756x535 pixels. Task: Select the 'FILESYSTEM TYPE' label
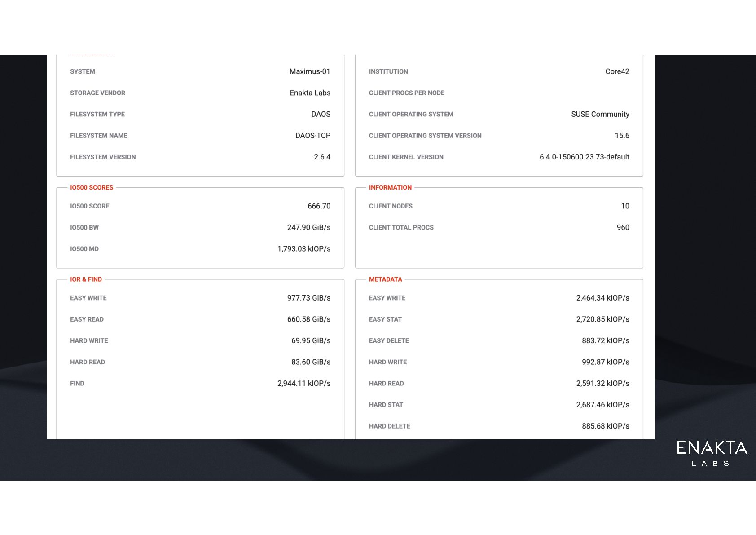[x=97, y=114]
